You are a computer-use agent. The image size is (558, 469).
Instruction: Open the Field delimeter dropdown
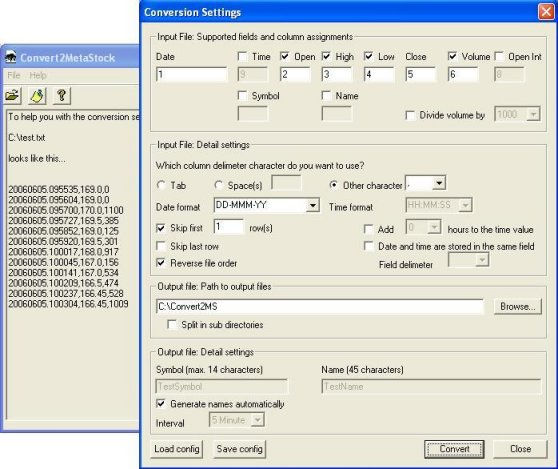click(482, 260)
